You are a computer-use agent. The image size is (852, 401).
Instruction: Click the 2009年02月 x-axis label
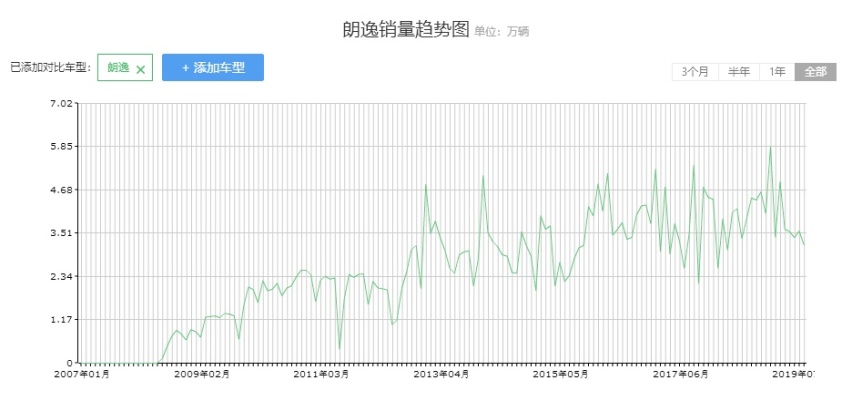click(x=202, y=374)
